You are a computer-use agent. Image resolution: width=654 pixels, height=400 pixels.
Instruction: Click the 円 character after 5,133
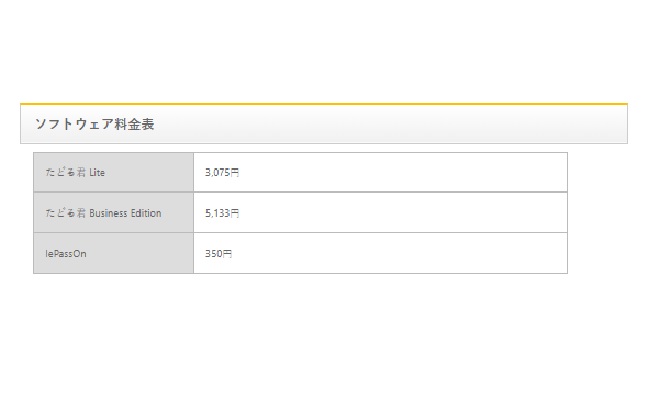(235, 213)
